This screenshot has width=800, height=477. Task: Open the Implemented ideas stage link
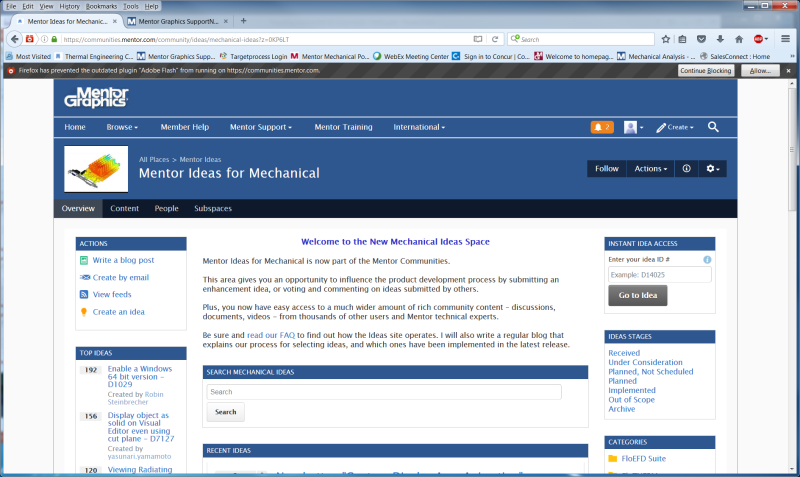click(632, 390)
